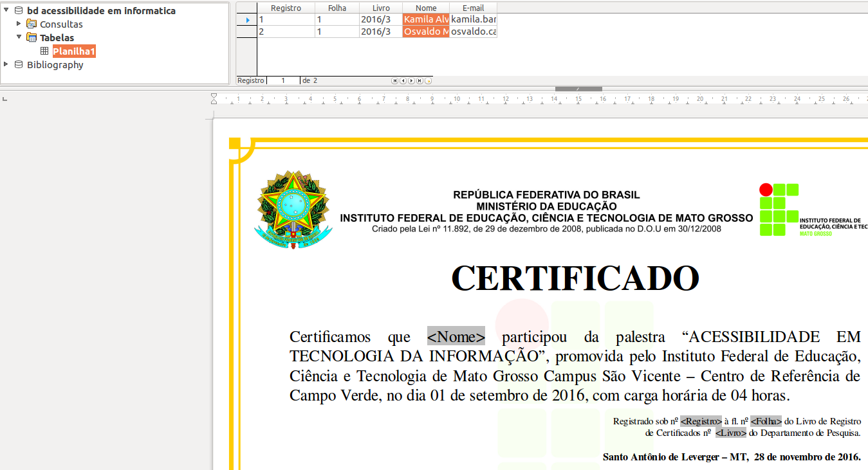Click the Livro column header
The image size is (868, 470).
[x=381, y=8]
